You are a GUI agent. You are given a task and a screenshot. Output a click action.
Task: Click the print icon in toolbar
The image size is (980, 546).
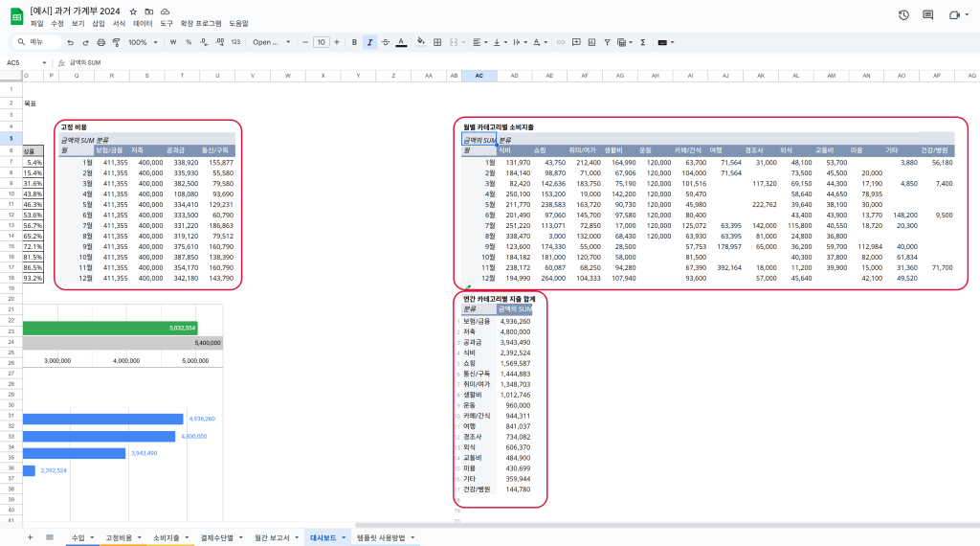[100, 42]
